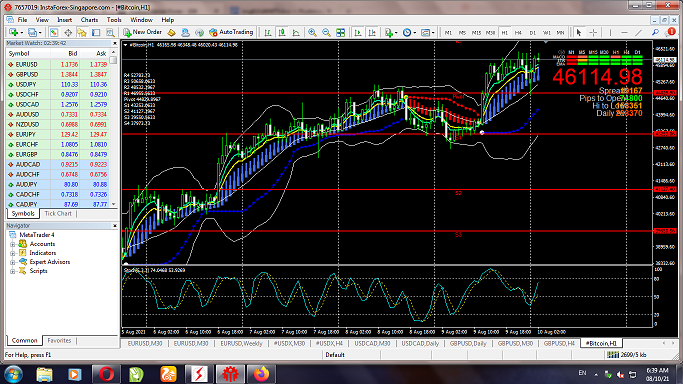683x384 pixels.
Task: Open dropdown arrow beside Profiles icon
Action: 40,33
